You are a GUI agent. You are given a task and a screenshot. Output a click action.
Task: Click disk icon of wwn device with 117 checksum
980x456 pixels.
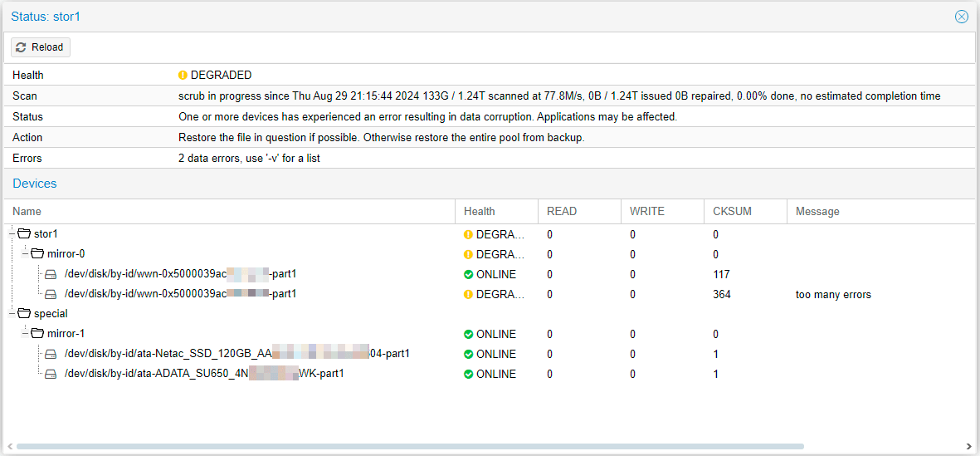[51, 274]
